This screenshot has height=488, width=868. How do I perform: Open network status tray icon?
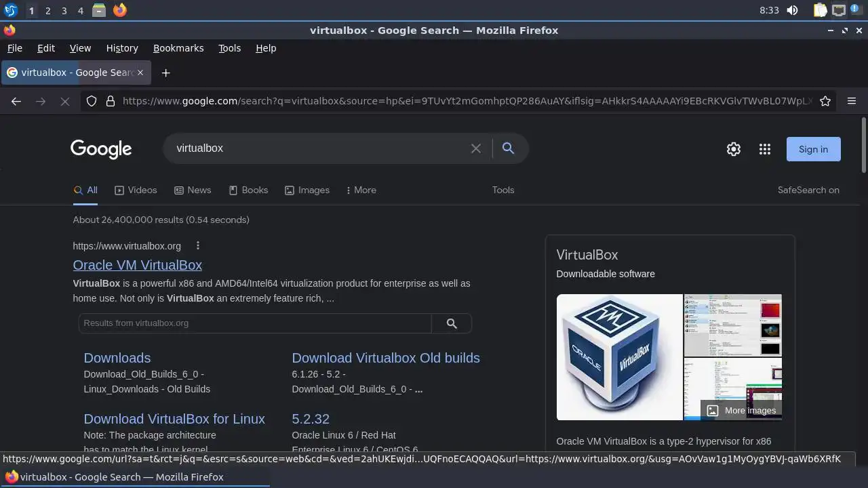pos(839,10)
